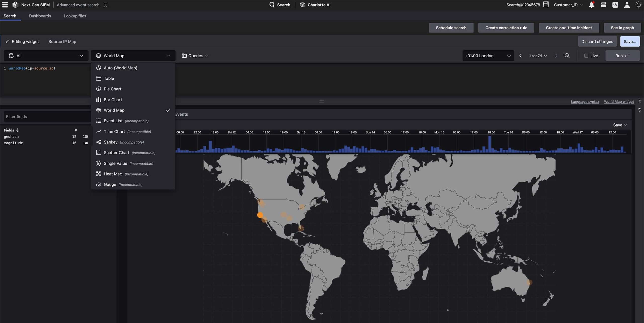Go to previous time interval arrow
The height and width of the screenshot is (323, 644).
tap(521, 56)
